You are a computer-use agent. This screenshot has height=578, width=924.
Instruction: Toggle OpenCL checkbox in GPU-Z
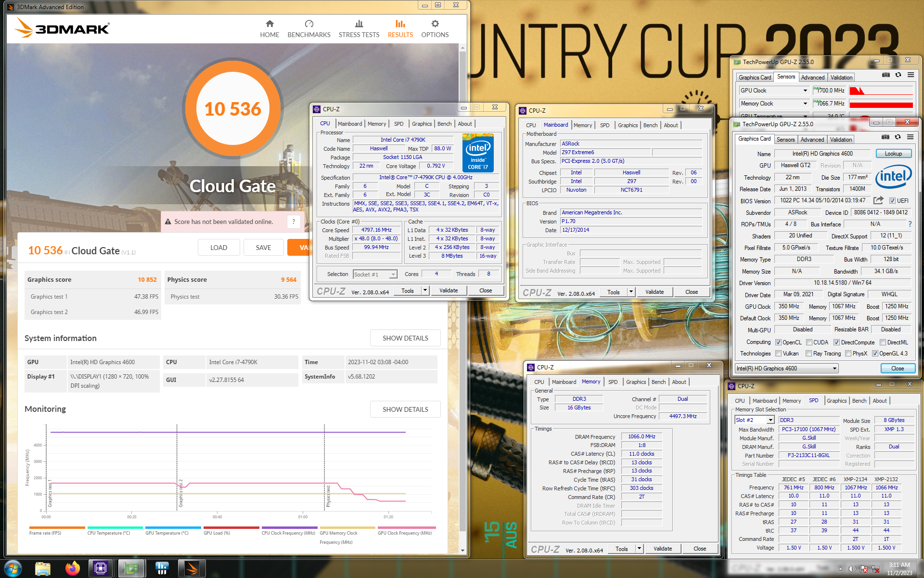[x=778, y=342]
